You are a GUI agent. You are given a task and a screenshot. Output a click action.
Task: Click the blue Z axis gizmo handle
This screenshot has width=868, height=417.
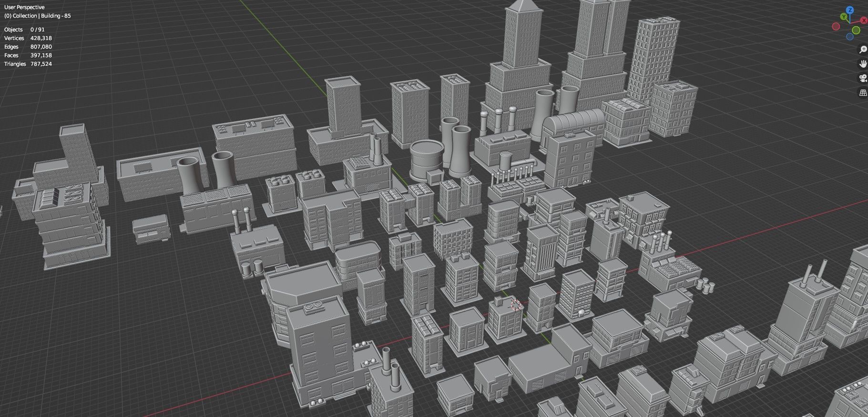point(850,10)
